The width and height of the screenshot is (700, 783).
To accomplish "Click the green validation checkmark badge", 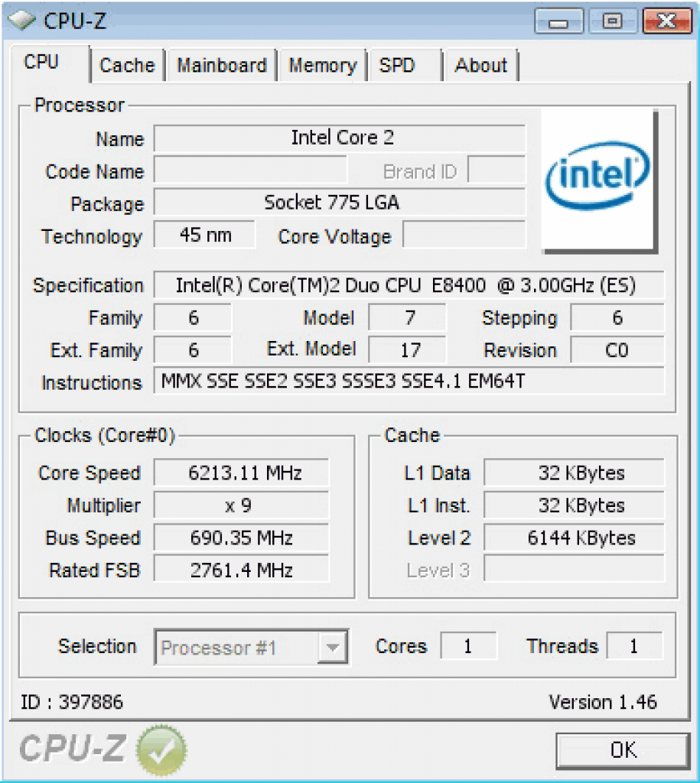I will pos(161,751).
